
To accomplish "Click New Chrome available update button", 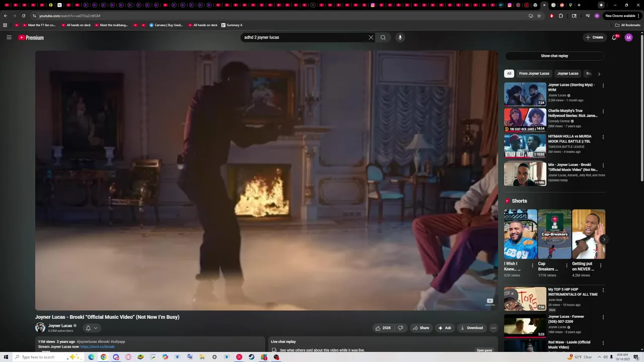I will [622, 16].
